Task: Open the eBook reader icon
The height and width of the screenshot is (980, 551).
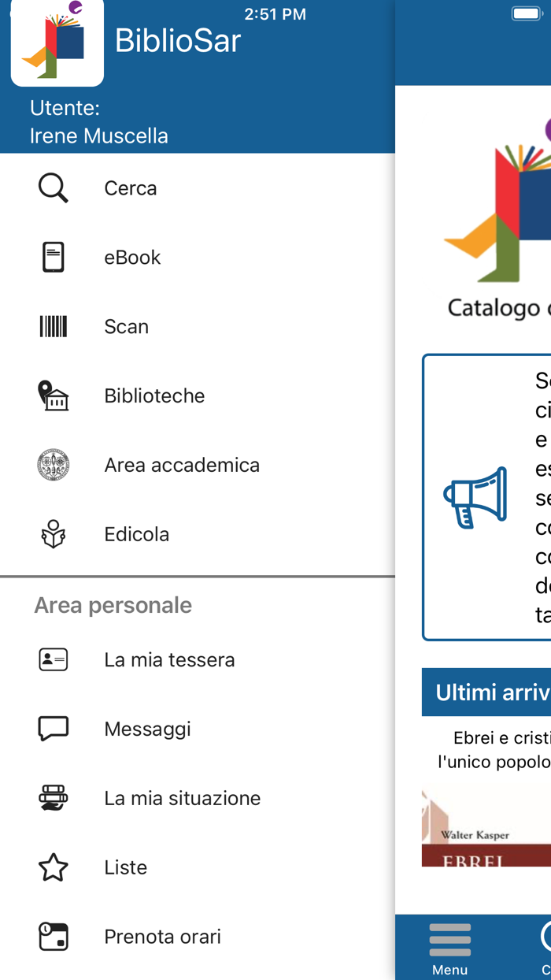Action: click(x=52, y=257)
